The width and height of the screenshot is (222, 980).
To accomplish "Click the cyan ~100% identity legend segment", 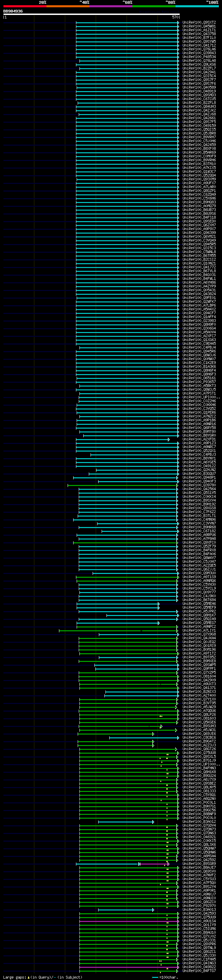I will point(197,6).
